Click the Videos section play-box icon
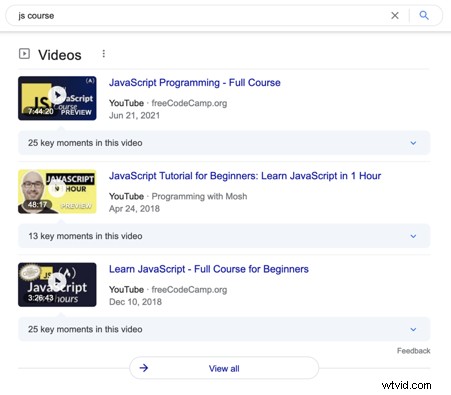Image resolution: width=451 pixels, height=395 pixels. 24,54
